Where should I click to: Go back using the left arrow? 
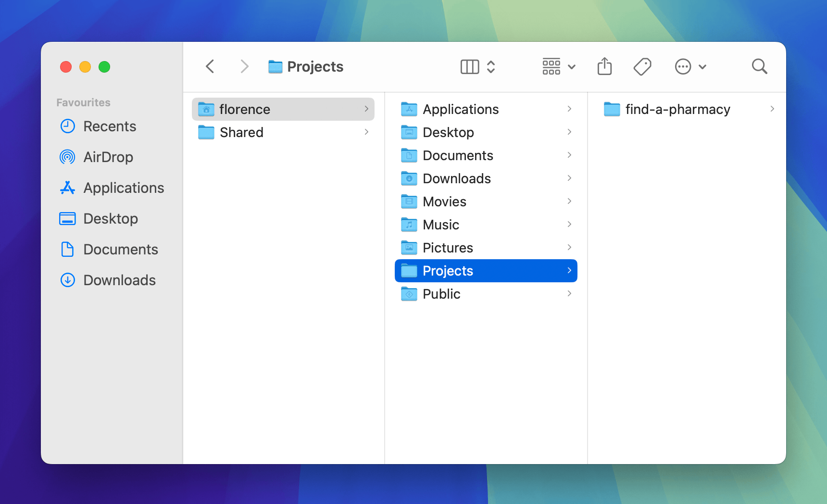pos(210,66)
